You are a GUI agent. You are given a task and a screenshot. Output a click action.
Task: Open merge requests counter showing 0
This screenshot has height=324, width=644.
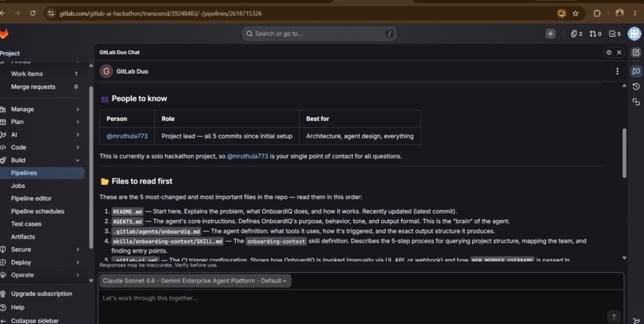pyautogui.click(x=595, y=34)
